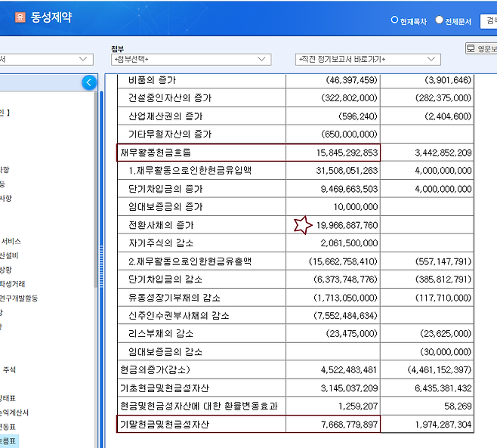Collapse the sidebar with the blue arrow button
The image size is (497, 448).
coord(89,82)
